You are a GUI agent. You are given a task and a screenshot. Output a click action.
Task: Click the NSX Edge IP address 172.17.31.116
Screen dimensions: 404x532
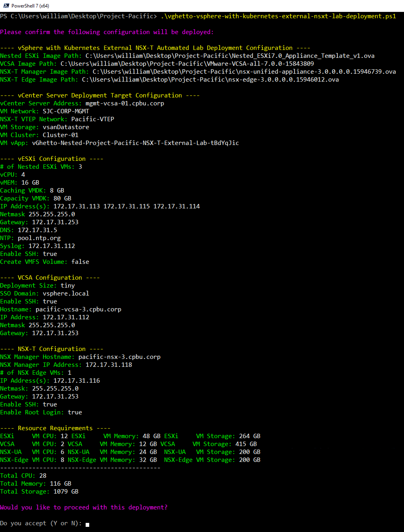coord(76,380)
